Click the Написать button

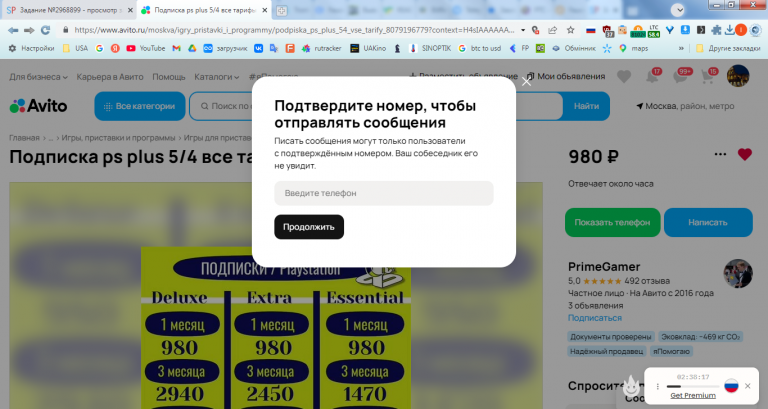click(708, 222)
